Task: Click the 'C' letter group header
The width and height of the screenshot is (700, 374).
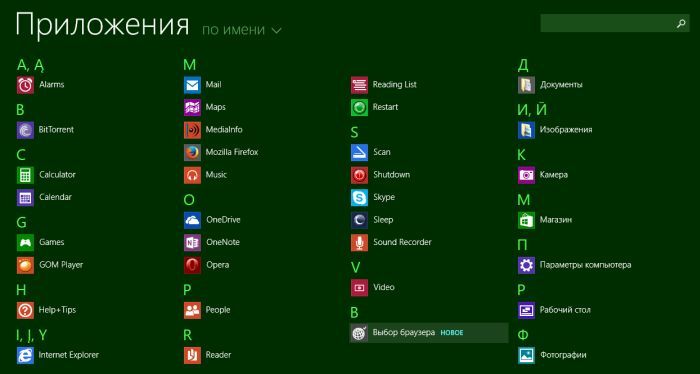Action: [21, 155]
